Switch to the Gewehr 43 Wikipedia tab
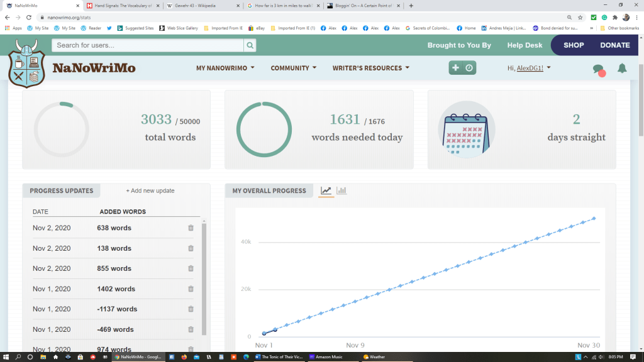This screenshot has width=644, height=362. pos(201,5)
